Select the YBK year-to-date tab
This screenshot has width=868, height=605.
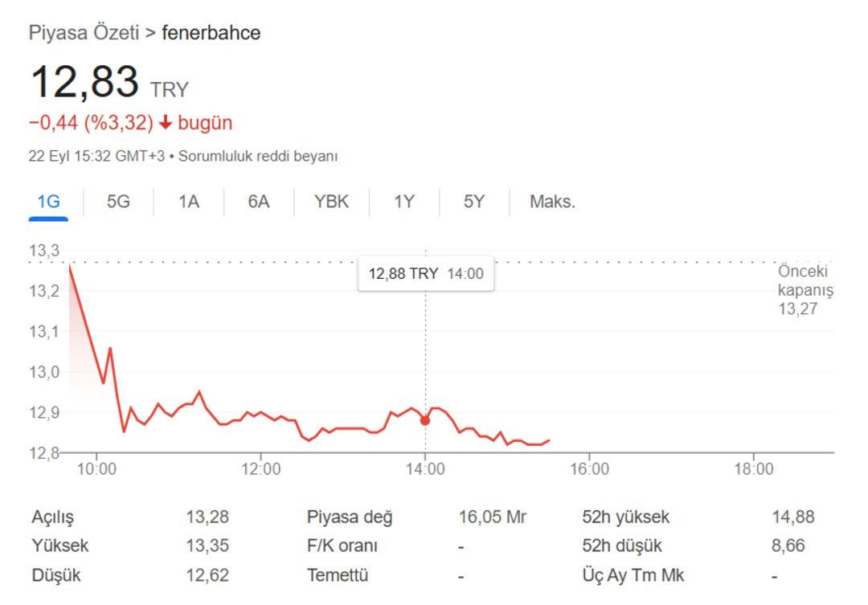click(x=331, y=202)
